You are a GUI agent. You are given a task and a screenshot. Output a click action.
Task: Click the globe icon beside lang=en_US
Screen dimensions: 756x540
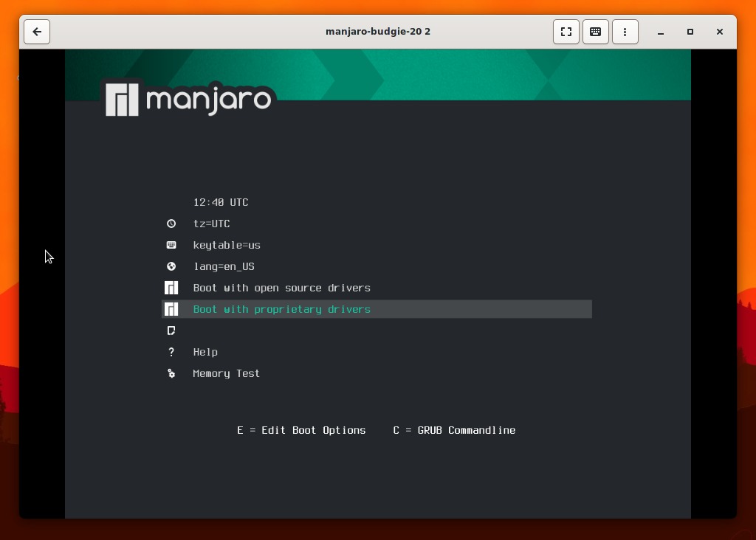[171, 266]
